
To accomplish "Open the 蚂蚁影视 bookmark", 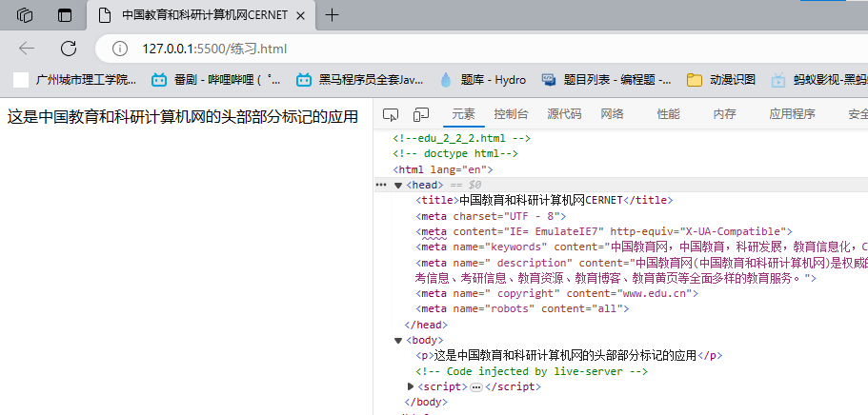I will (x=819, y=80).
